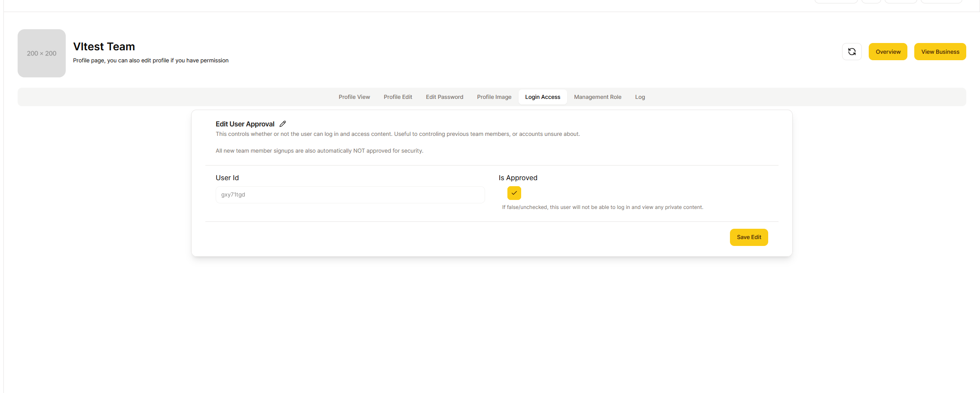Save changes with the Save Edit button
980x393 pixels.
[748, 237]
